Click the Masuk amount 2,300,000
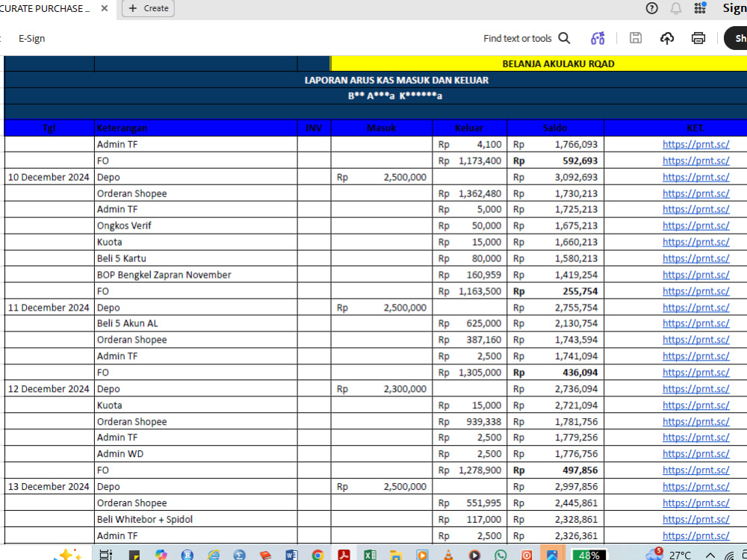This screenshot has height=560, width=747. 405,389
